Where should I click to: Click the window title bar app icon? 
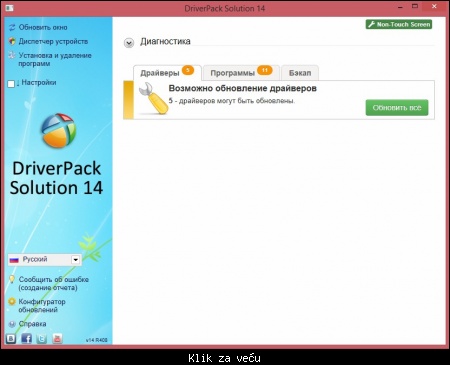point(9,8)
